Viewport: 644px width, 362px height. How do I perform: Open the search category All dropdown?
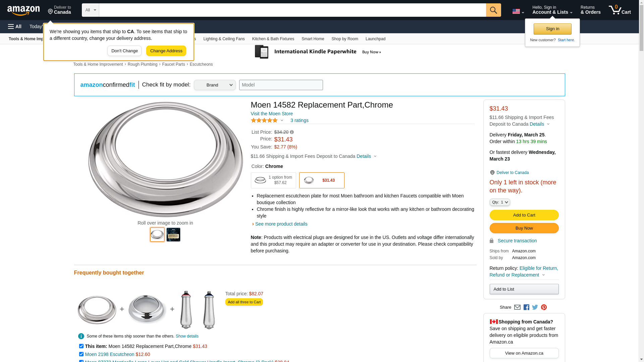90,10
